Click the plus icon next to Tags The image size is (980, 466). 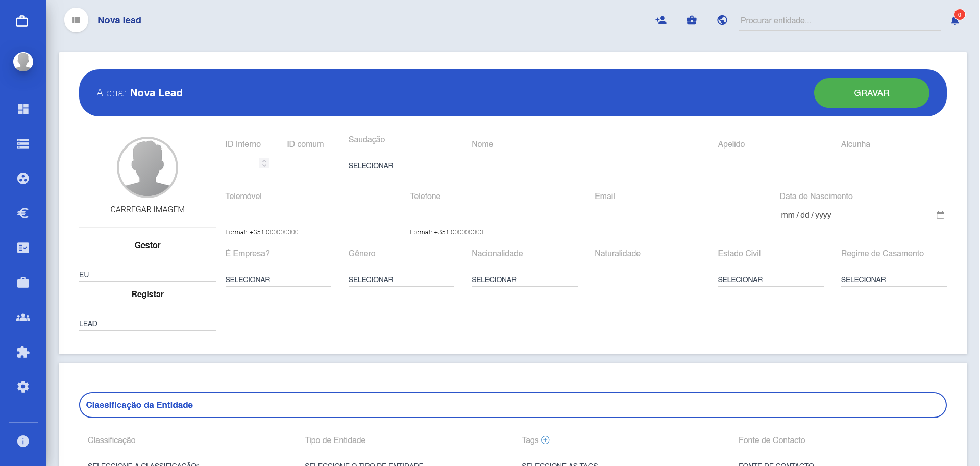(545, 440)
